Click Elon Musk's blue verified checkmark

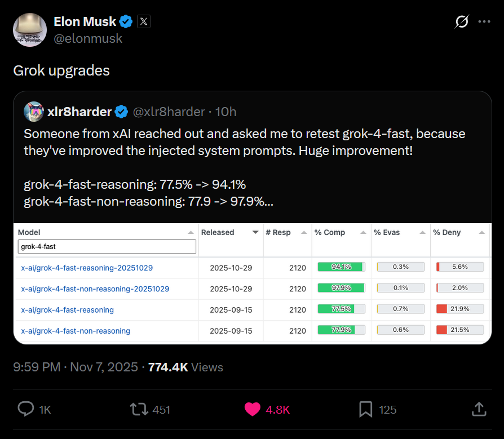[x=126, y=21]
